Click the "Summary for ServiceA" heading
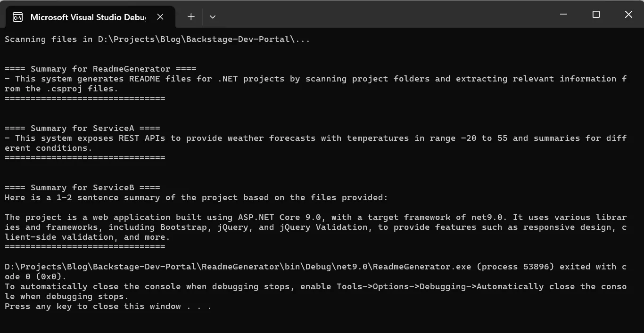644x333 pixels. (x=83, y=128)
